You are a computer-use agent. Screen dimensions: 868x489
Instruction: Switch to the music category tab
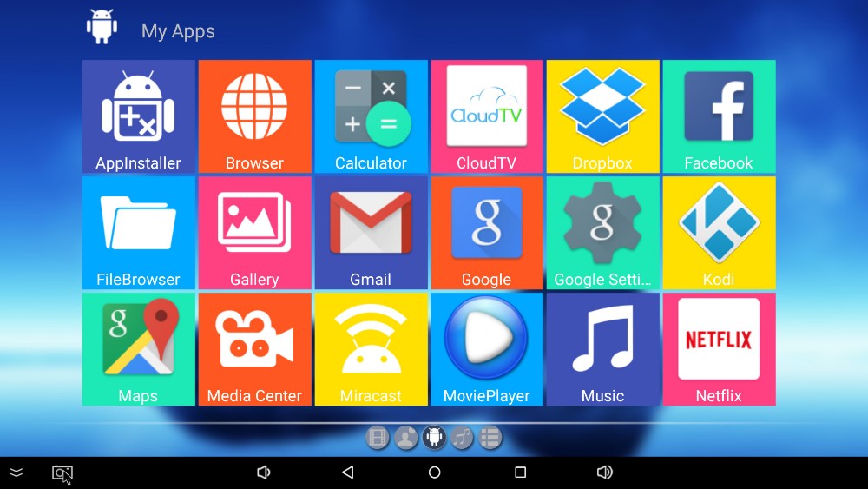point(462,438)
